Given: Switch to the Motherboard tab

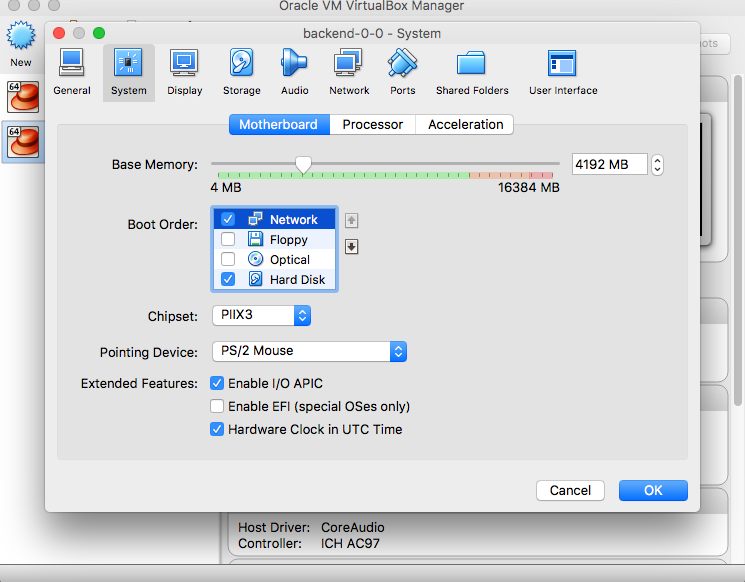Looking at the screenshot, I should pyautogui.click(x=279, y=124).
